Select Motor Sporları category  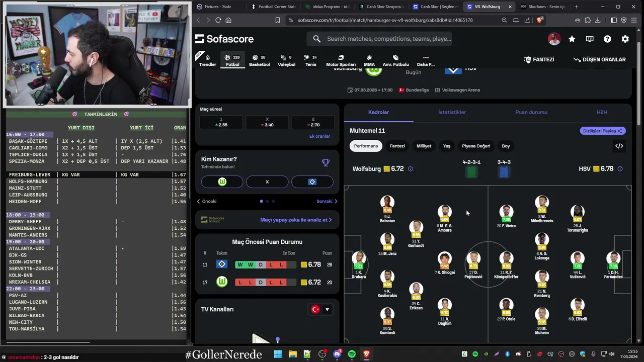[341, 60]
